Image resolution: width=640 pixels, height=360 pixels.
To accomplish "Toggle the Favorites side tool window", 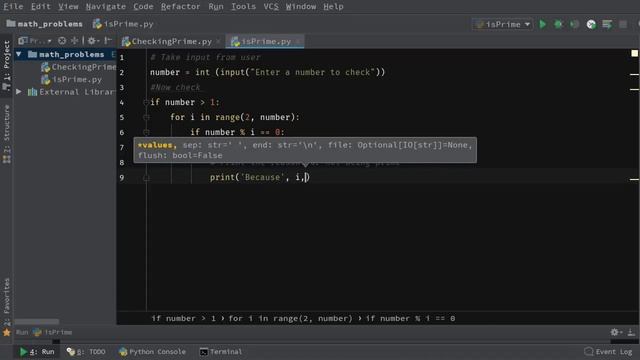I will 7,301.
